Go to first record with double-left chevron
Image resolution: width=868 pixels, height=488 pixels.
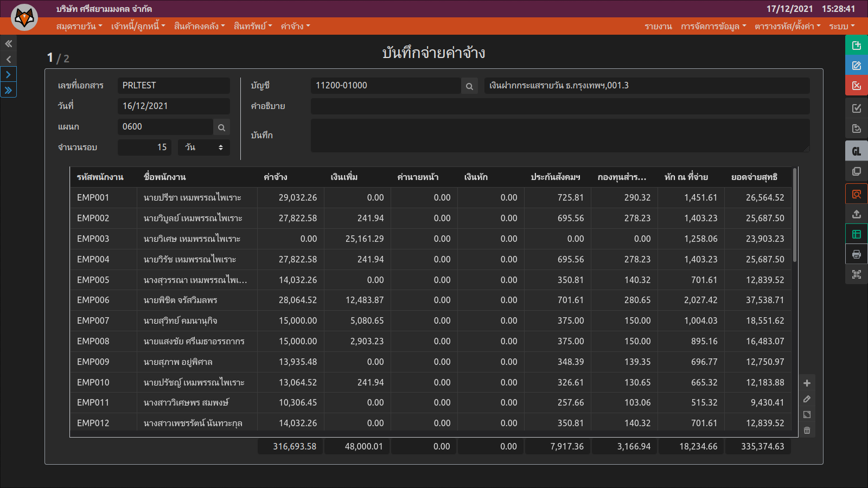point(8,43)
